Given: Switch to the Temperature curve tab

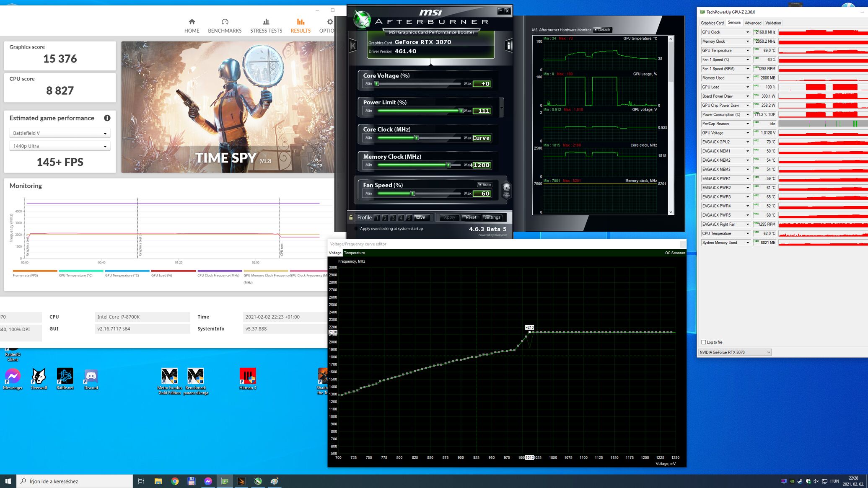Looking at the screenshot, I should pyautogui.click(x=354, y=253).
